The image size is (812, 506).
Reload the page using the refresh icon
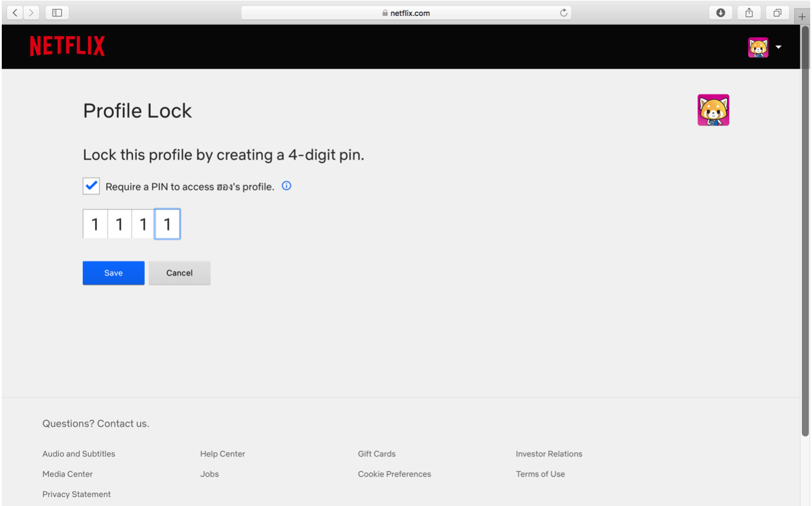563,13
